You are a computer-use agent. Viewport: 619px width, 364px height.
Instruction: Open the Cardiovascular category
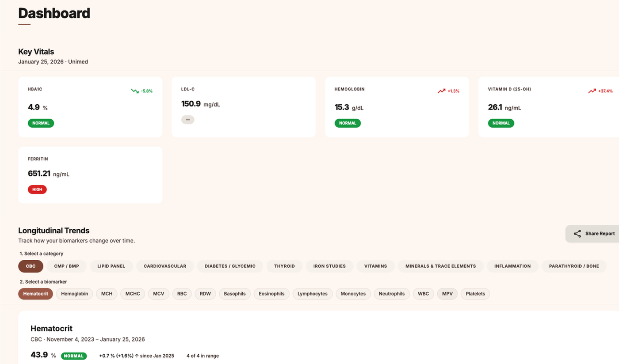pyautogui.click(x=165, y=266)
